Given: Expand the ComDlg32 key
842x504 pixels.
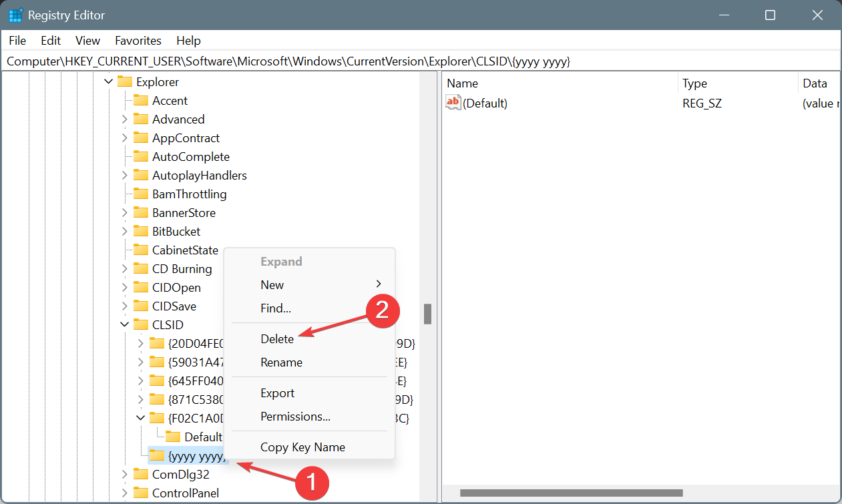Looking at the screenshot, I should coord(125,475).
